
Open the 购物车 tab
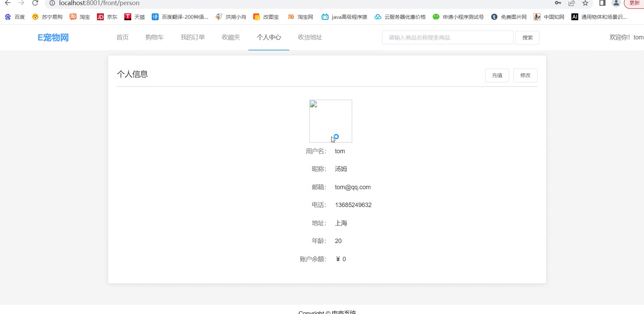click(x=154, y=37)
